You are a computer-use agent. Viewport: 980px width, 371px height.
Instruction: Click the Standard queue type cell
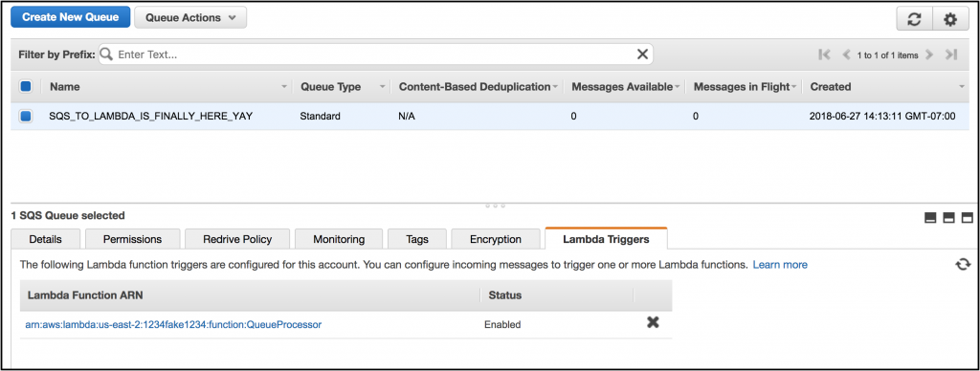(320, 116)
